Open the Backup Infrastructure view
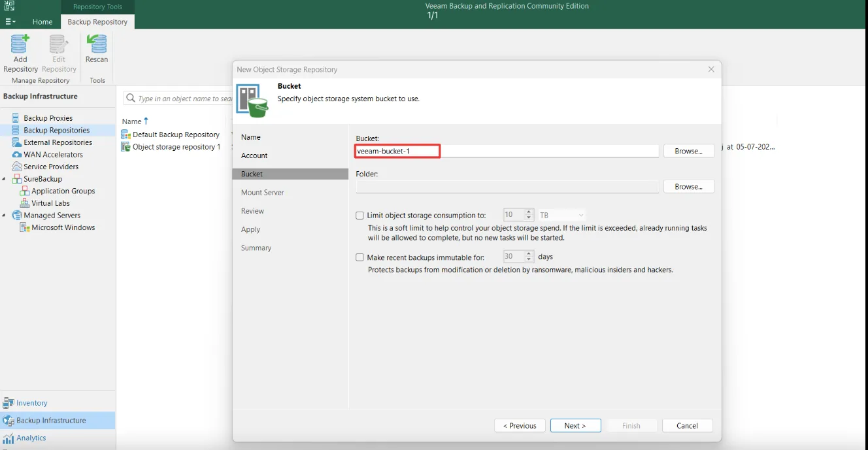 (57, 421)
